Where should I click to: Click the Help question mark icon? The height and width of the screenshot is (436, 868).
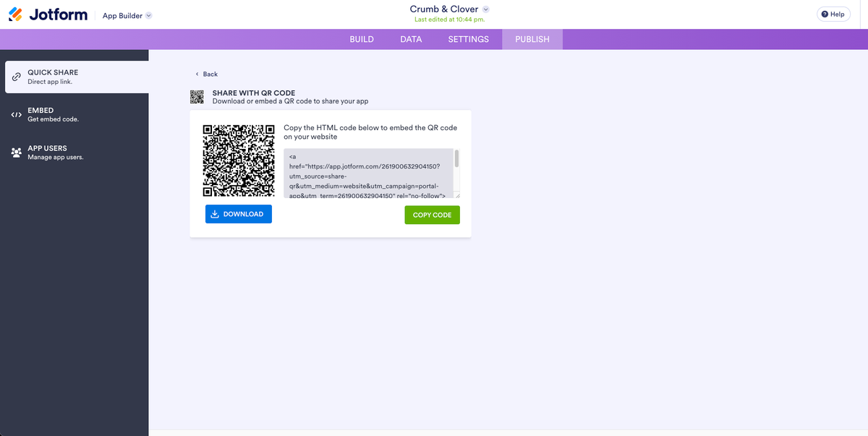(825, 14)
